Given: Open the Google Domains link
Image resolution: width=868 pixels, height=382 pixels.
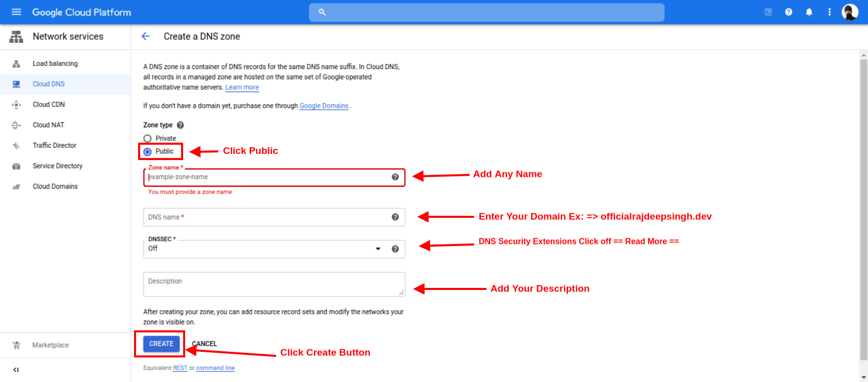Looking at the screenshot, I should coord(324,106).
